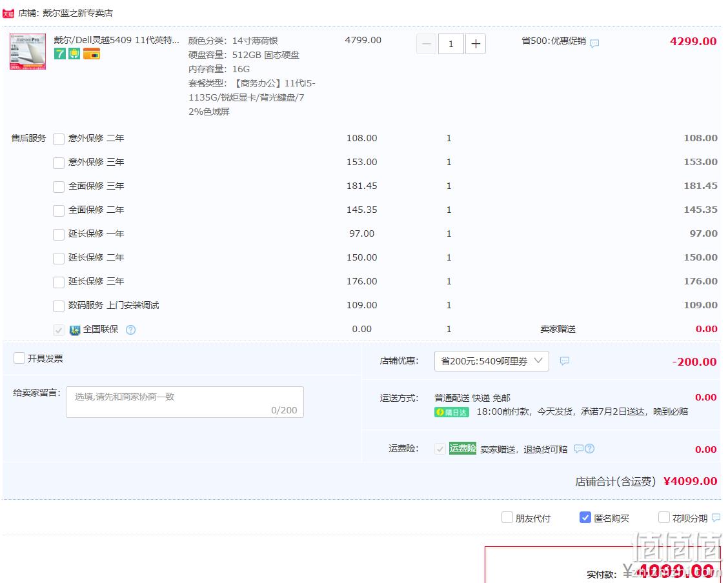Click the 普通配送 快递 免邮 shipping text

(472, 398)
